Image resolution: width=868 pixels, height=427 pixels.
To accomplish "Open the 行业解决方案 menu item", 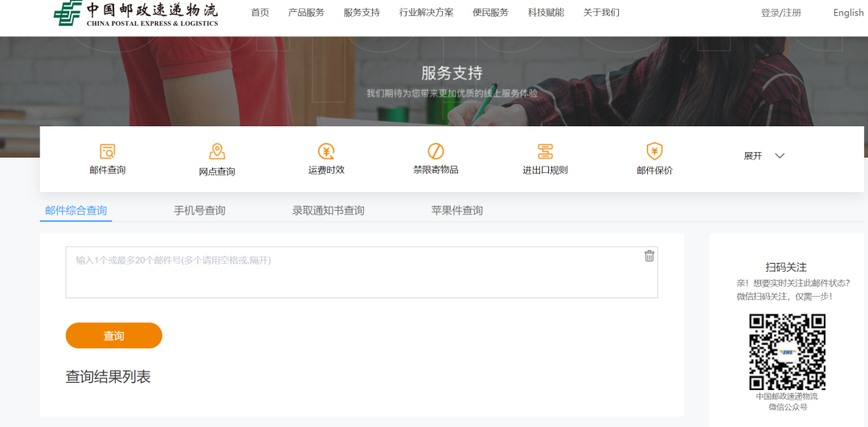I will coord(426,13).
